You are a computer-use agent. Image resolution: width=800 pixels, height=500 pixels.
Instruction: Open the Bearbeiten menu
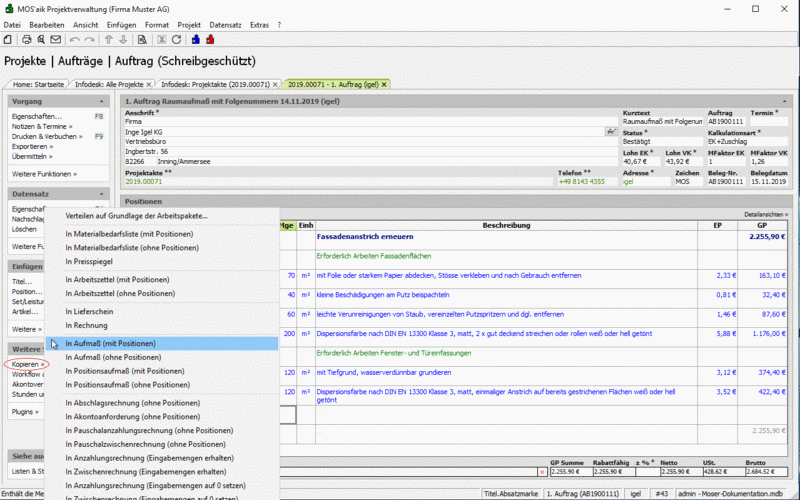tap(47, 25)
